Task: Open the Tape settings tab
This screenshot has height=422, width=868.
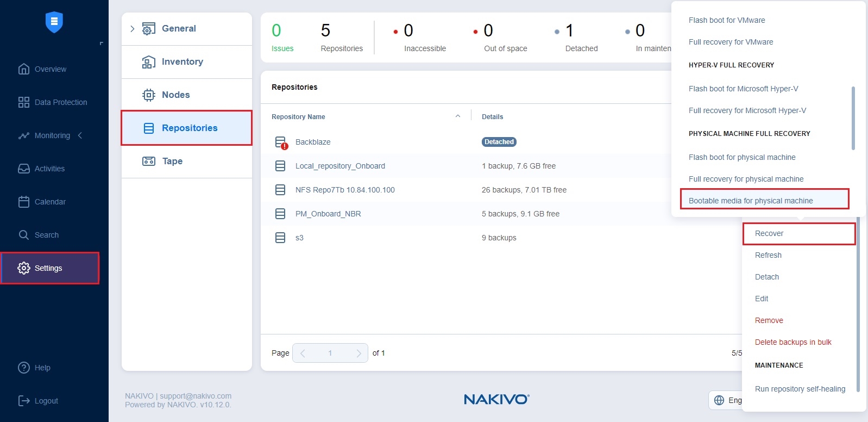Action: tap(172, 161)
